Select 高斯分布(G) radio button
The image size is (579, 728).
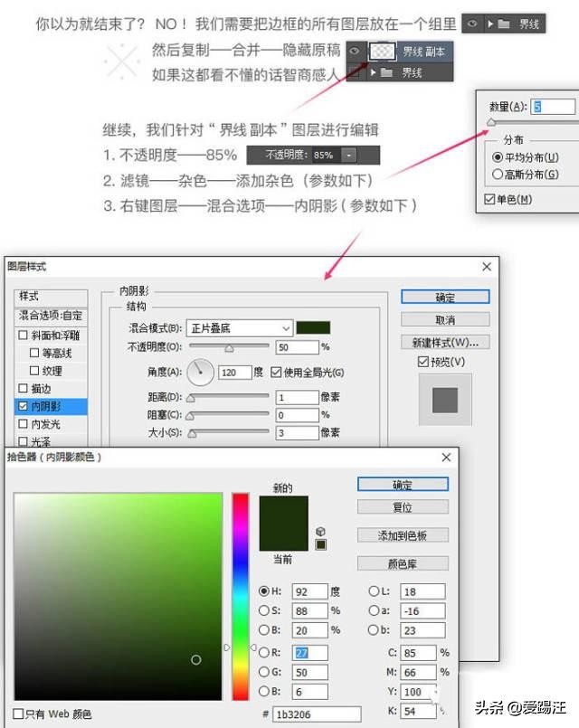tap(497, 175)
